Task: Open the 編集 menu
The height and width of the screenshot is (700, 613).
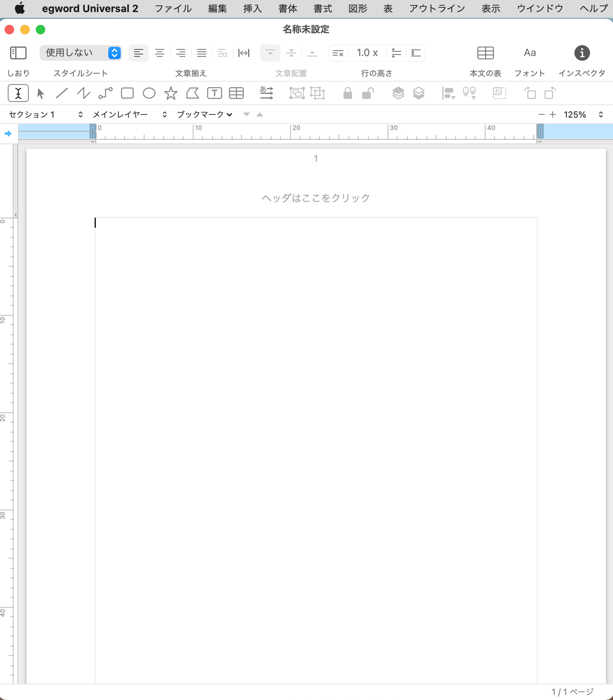Action: coord(217,9)
